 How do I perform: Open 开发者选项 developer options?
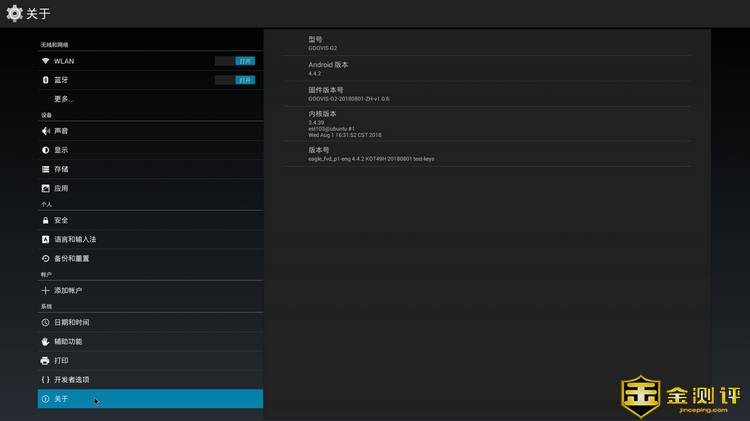pos(72,380)
